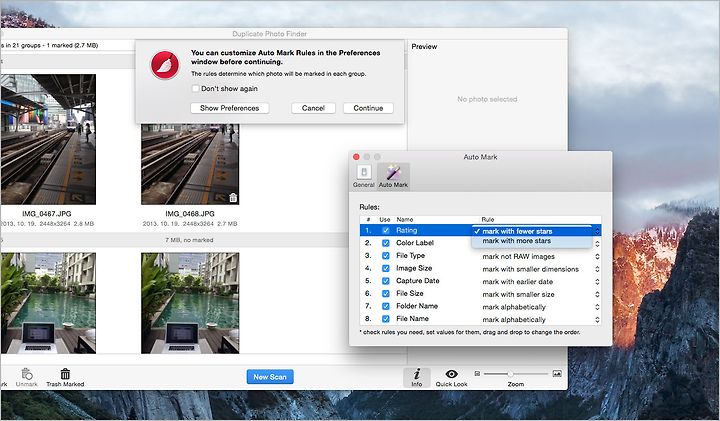Choose 'mark with more stars' option
The width and height of the screenshot is (720, 421).
point(531,241)
